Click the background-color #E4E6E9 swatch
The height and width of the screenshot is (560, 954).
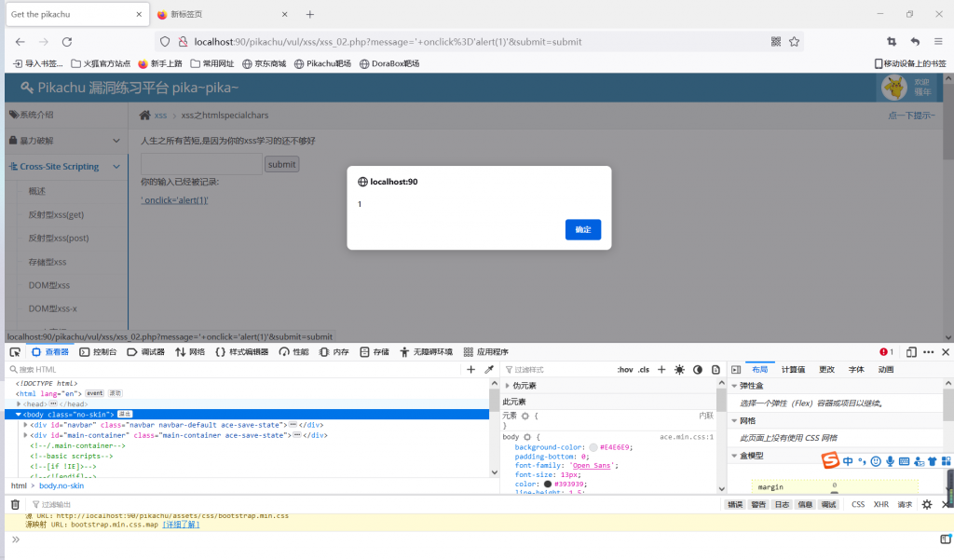pos(593,447)
